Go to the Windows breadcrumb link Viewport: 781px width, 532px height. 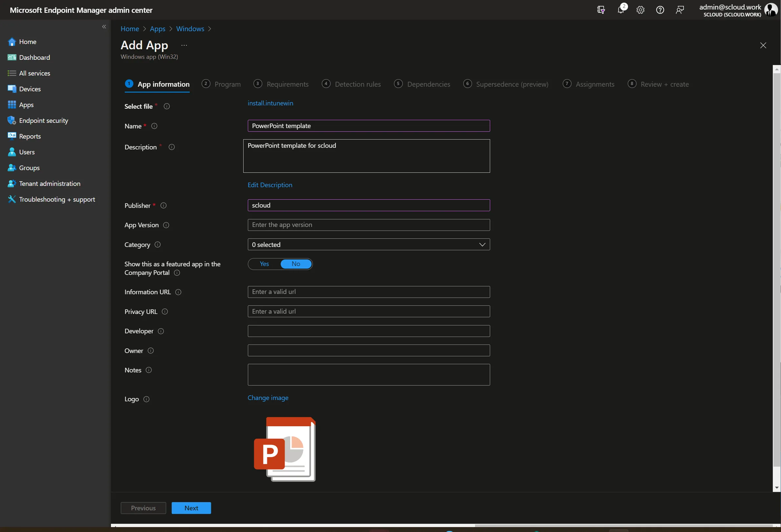(x=190, y=29)
